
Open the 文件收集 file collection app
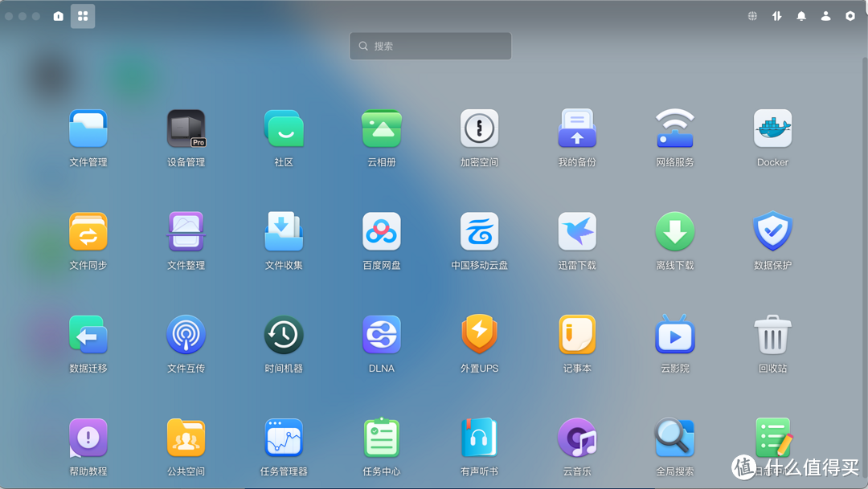click(x=284, y=232)
